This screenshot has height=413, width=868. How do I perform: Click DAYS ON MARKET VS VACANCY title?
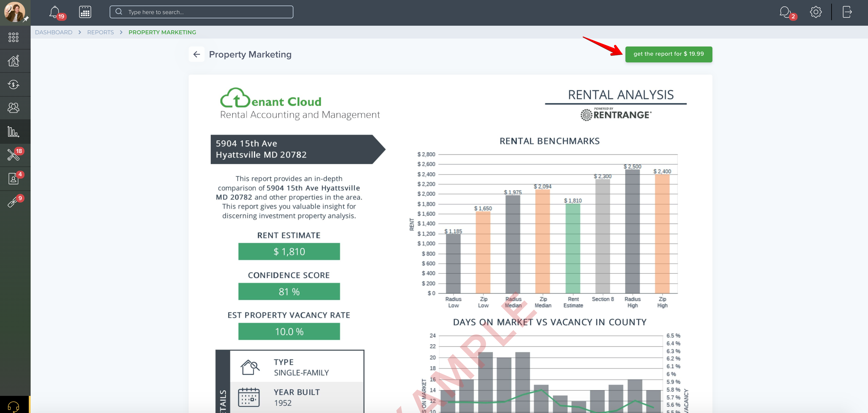point(549,322)
